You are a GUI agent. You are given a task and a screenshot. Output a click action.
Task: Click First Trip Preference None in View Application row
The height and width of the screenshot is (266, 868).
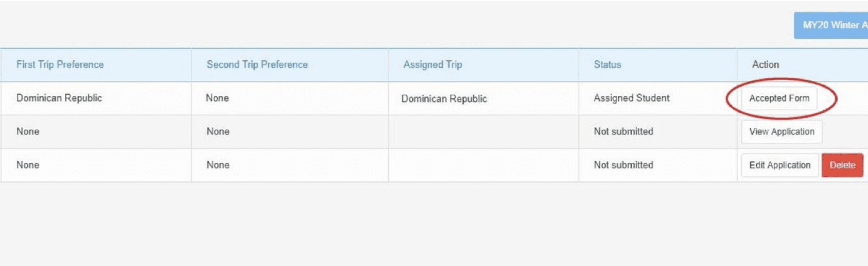[28, 132]
